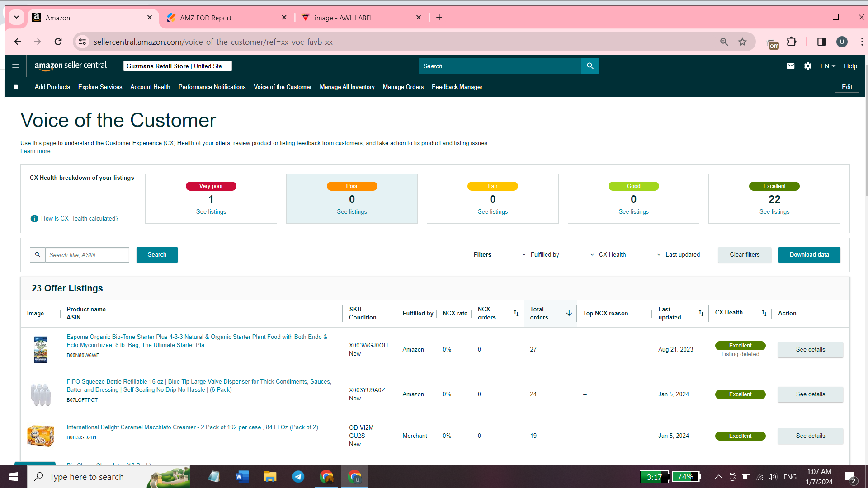Image resolution: width=868 pixels, height=488 pixels.
Task: Sort by Last updated arrows icon
Action: pos(701,313)
